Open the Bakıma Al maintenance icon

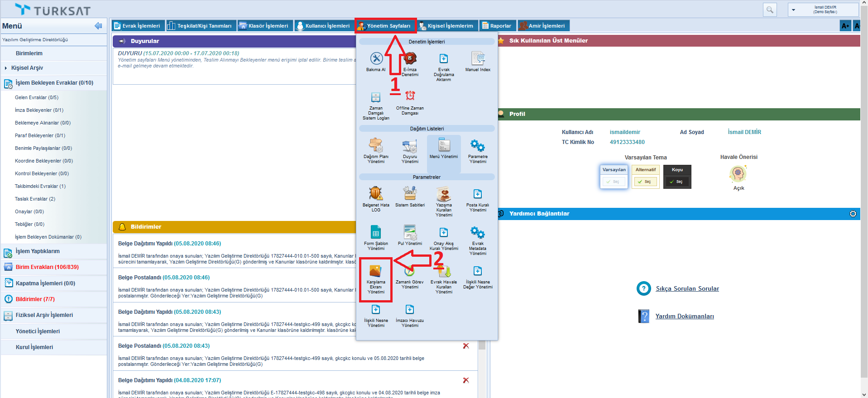pyautogui.click(x=376, y=59)
